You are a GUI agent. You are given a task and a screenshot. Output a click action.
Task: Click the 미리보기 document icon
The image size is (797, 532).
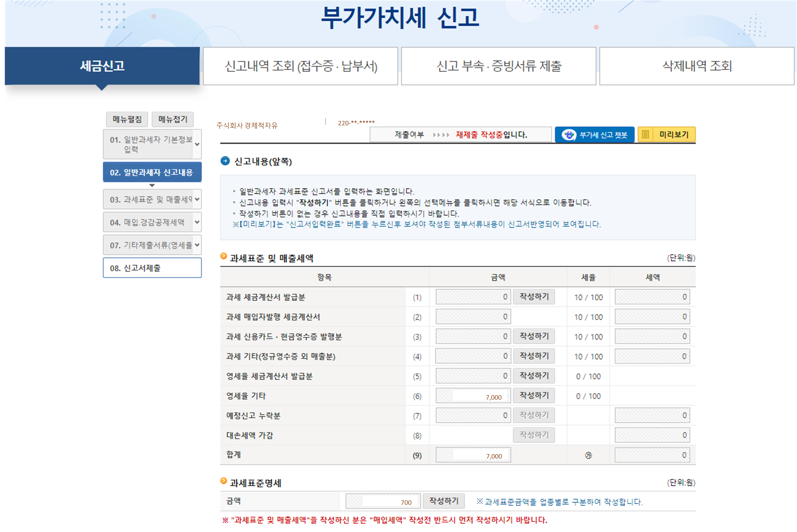point(645,135)
